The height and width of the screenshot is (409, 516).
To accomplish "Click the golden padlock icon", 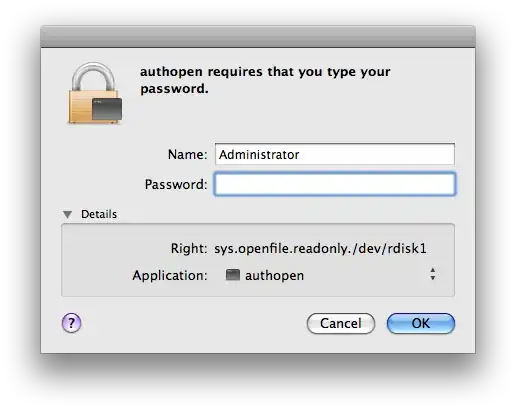I will pos(95,93).
